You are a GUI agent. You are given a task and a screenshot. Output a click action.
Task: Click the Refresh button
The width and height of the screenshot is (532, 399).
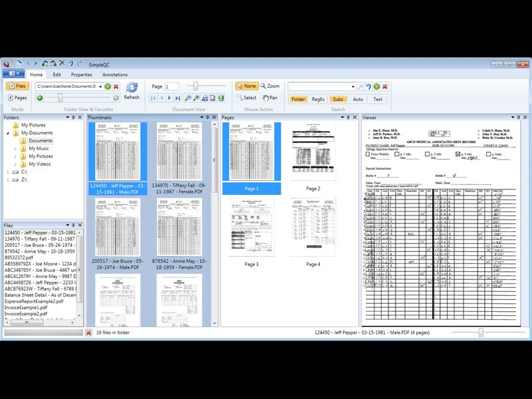click(x=132, y=91)
